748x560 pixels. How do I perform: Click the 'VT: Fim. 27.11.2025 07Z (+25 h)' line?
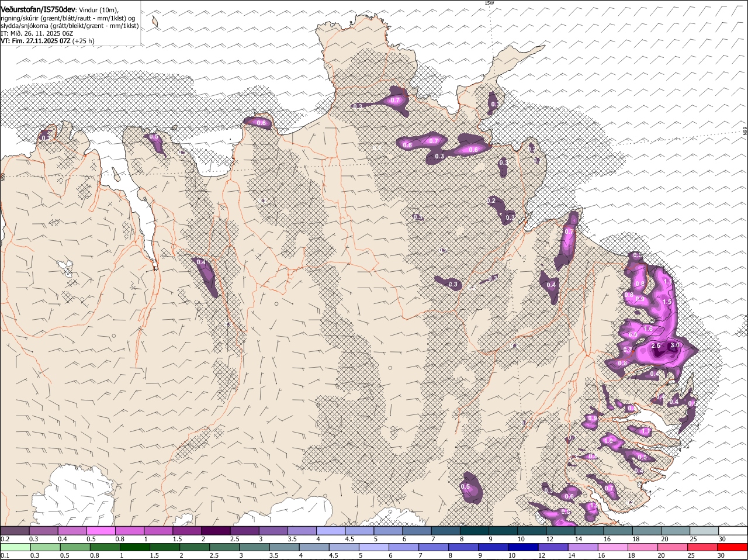click(x=47, y=41)
